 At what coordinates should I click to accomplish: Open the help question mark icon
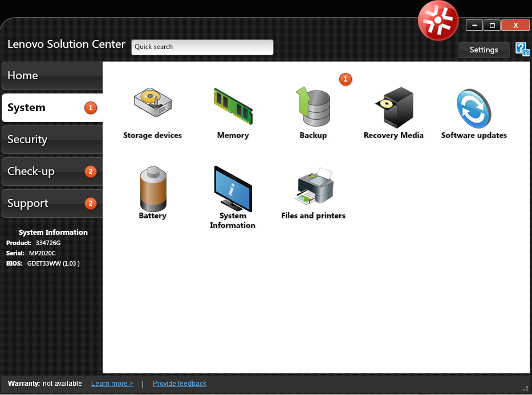tap(522, 49)
